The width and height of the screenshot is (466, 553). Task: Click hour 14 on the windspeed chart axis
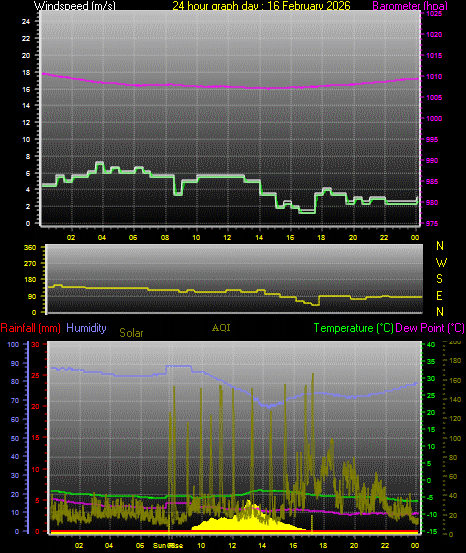(x=259, y=238)
